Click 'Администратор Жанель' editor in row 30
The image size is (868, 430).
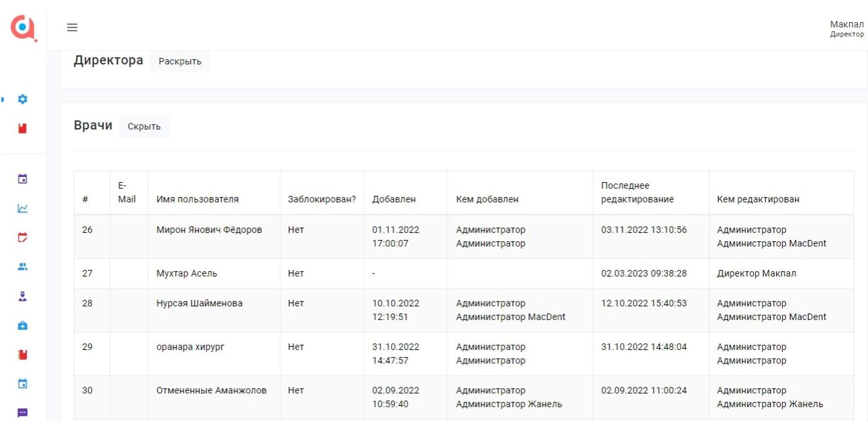(x=770, y=404)
